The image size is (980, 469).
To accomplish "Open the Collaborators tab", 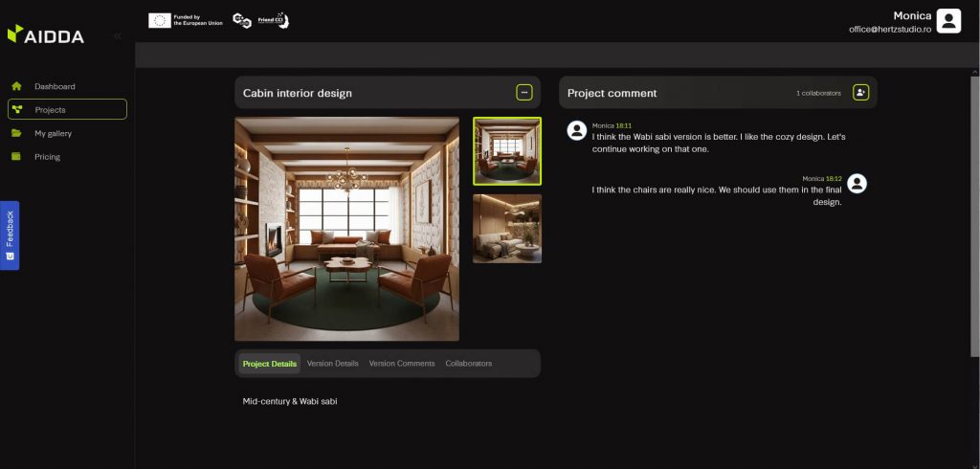I will (468, 364).
